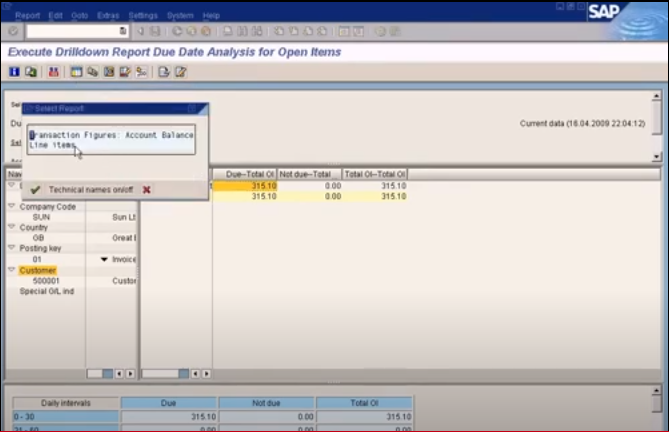
Task: Click the Find Next icon in system toolbar
Action: click(257, 31)
